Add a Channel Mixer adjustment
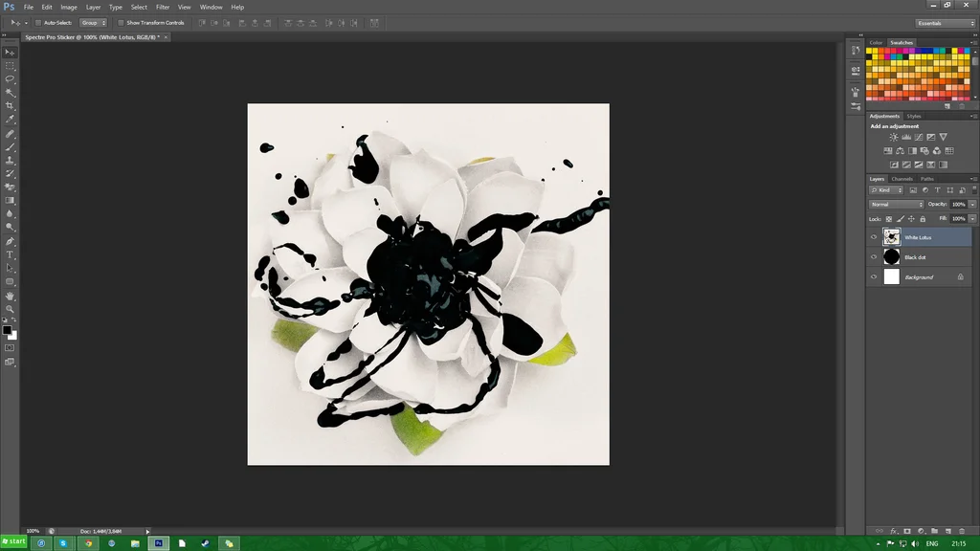980x551 pixels. point(937,150)
